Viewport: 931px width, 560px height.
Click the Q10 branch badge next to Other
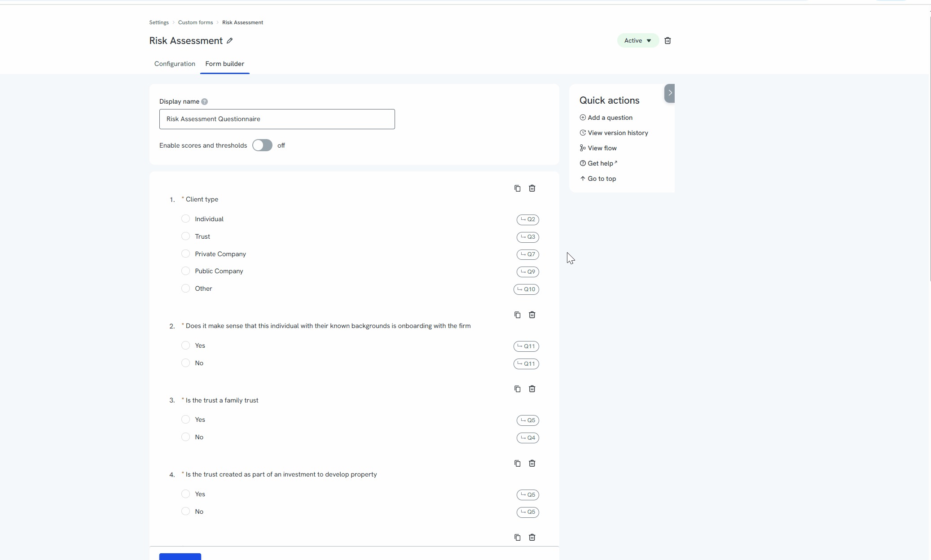click(526, 289)
